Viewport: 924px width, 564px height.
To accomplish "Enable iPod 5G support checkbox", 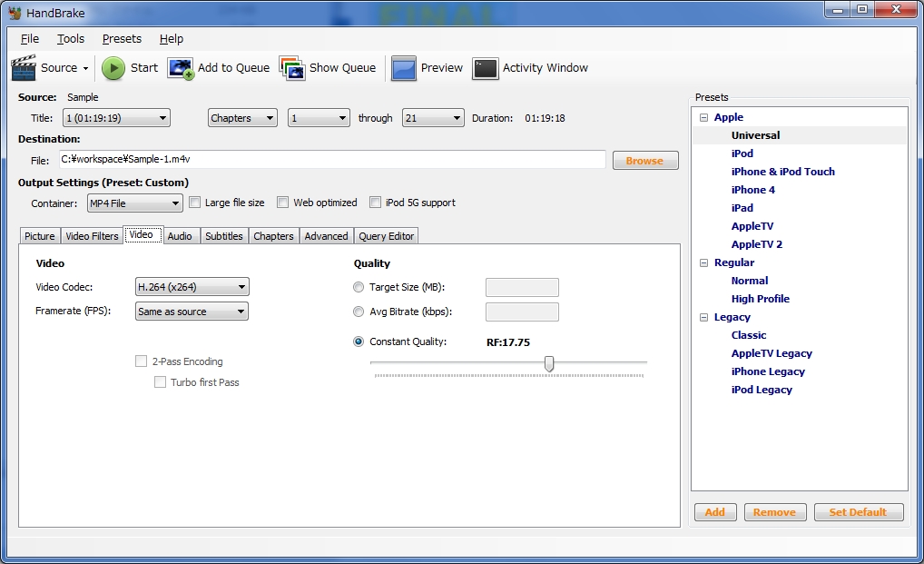I will pyautogui.click(x=375, y=203).
